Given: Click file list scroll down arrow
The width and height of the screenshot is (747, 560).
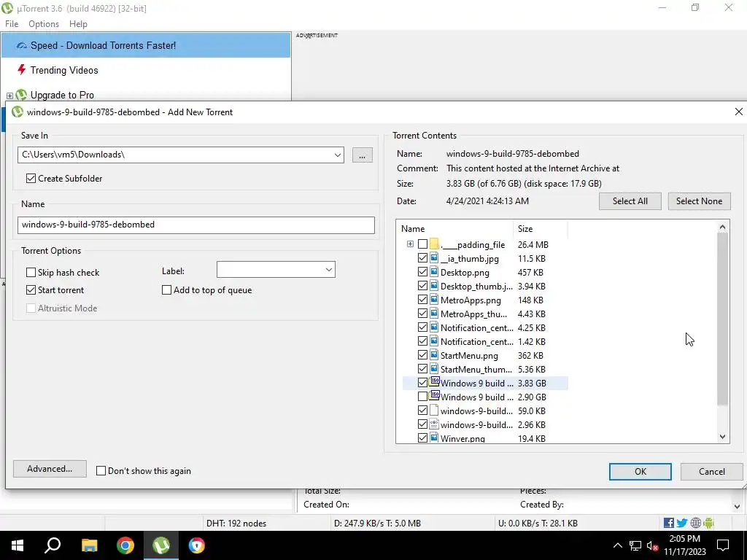Looking at the screenshot, I should [722, 437].
